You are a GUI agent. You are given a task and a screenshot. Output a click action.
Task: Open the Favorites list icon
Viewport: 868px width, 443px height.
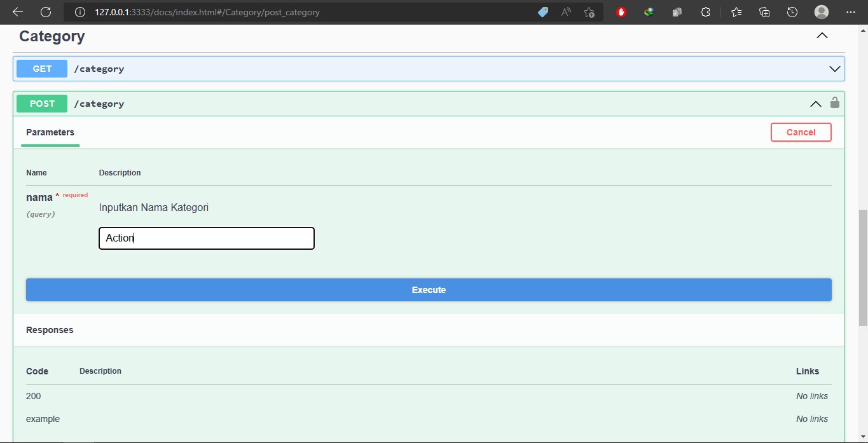(x=736, y=12)
